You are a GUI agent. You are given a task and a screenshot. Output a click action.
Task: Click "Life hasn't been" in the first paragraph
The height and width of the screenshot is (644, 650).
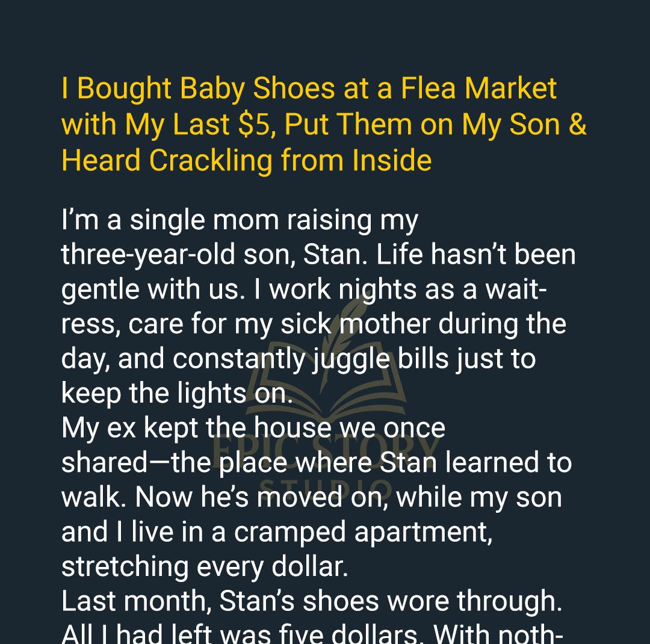(x=476, y=255)
